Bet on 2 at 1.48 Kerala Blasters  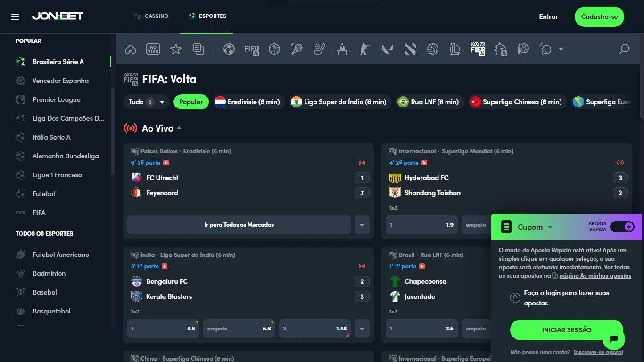[314, 329]
